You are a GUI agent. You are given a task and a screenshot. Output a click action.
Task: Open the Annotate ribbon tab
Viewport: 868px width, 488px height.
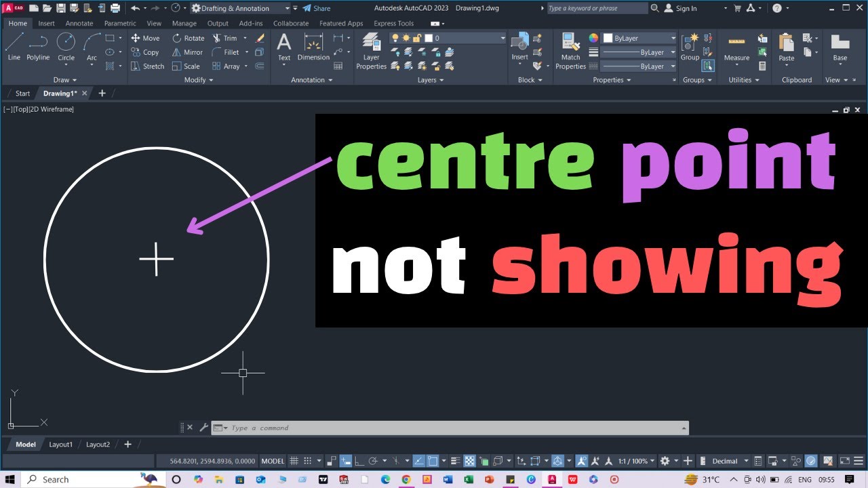click(x=79, y=23)
